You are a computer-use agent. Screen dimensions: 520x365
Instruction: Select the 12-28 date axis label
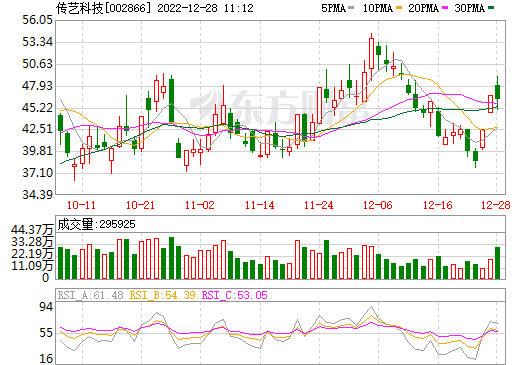[x=496, y=205]
